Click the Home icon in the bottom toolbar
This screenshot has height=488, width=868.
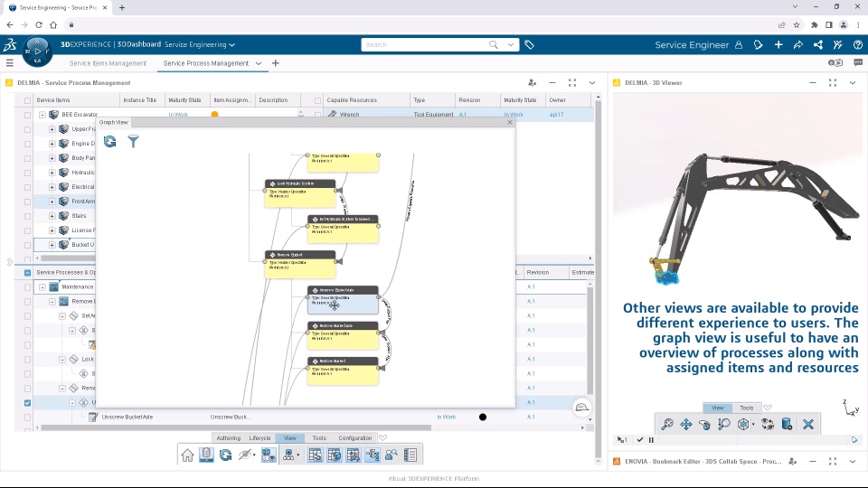(x=187, y=455)
